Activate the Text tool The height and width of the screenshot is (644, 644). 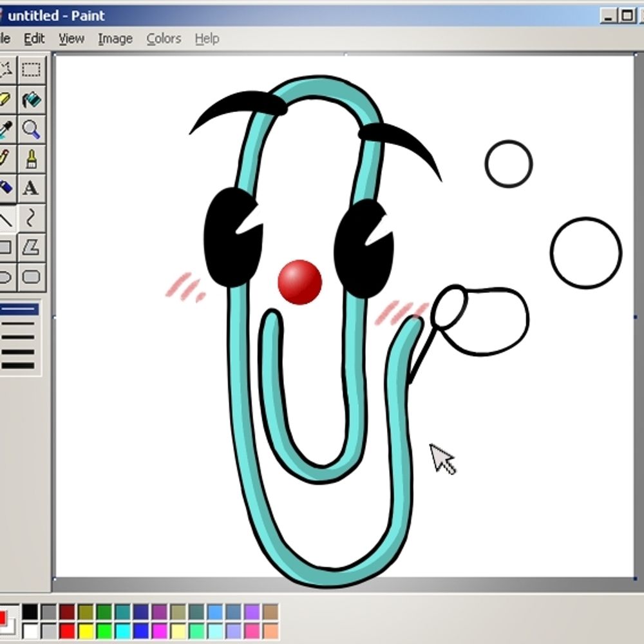pos(32,189)
